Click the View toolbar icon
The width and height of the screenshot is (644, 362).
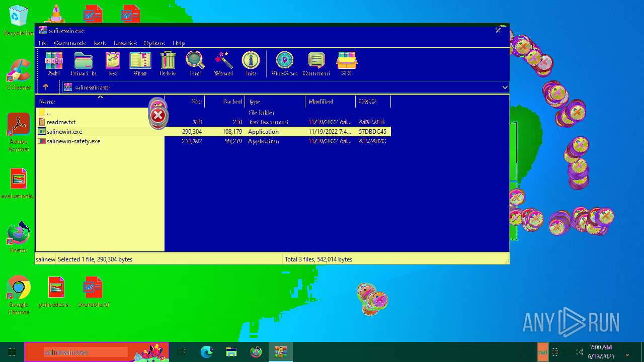click(140, 63)
